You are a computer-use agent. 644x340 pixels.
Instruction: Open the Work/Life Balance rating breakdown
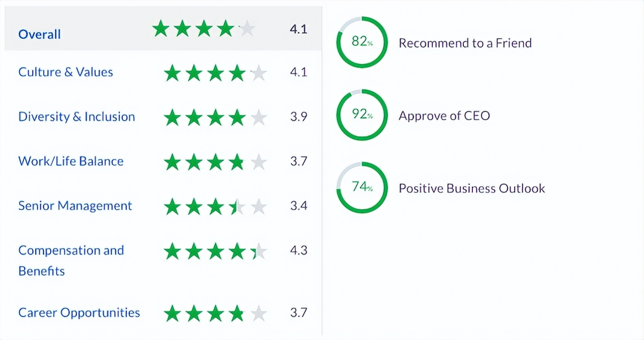[70, 161]
